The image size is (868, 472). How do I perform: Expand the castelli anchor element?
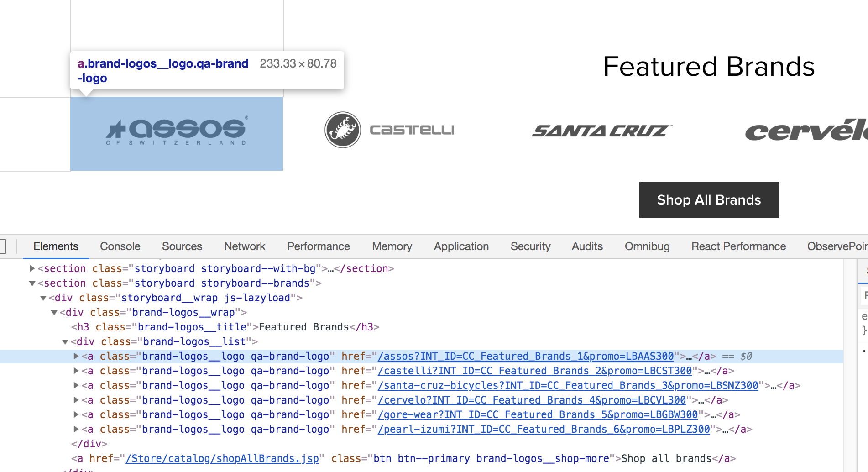pyautogui.click(x=76, y=371)
